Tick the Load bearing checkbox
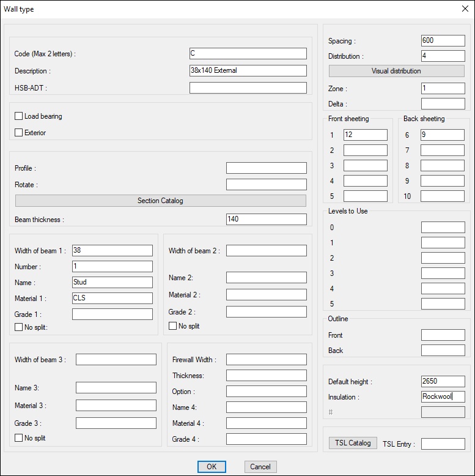The image size is (475, 476). (18, 116)
